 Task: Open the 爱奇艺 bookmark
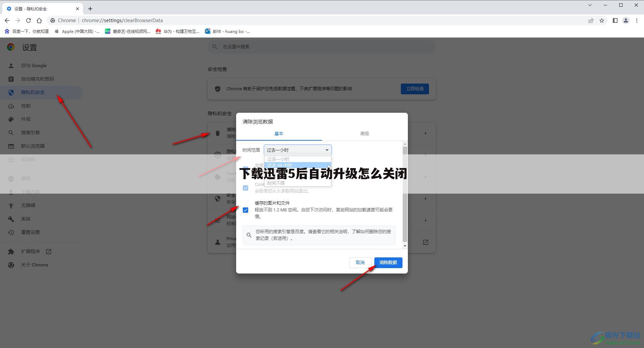click(x=127, y=31)
